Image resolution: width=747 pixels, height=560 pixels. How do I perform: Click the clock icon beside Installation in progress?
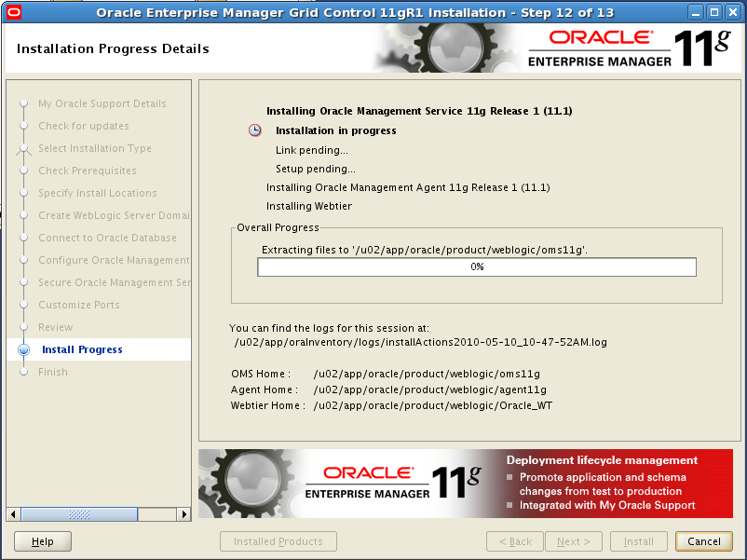click(255, 130)
